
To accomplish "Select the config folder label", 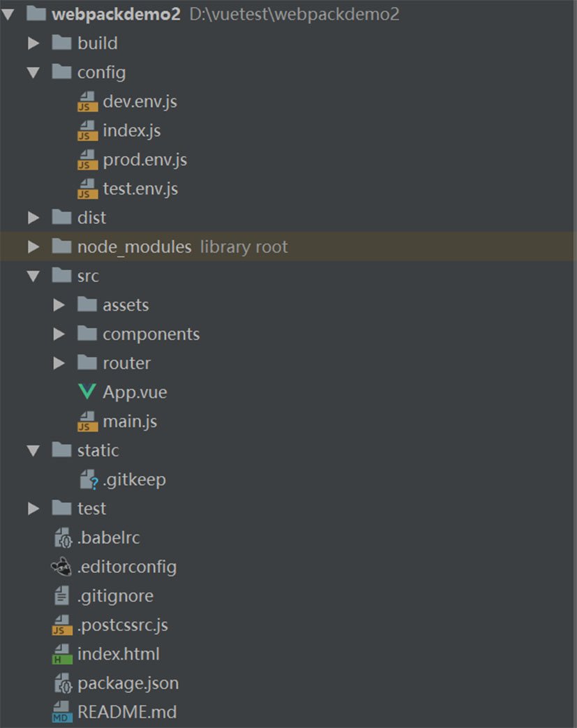I will [x=101, y=73].
